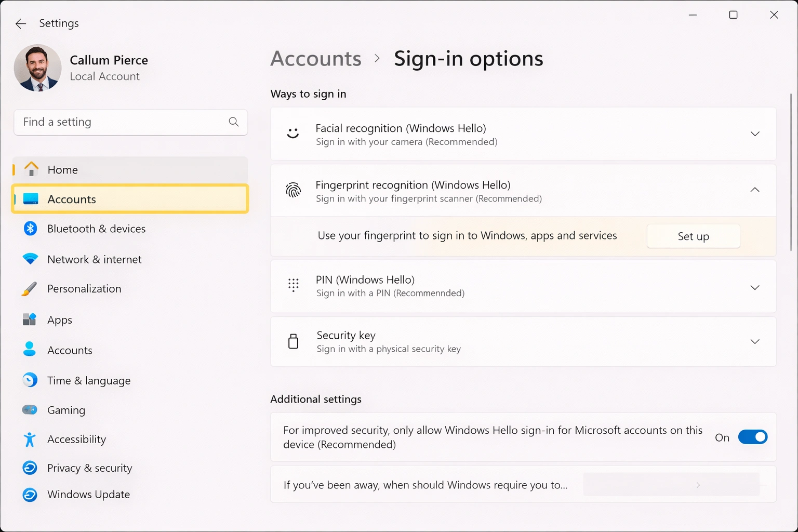Click the Set up fingerprint button
This screenshot has height=532, width=798.
click(x=693, y=236)
